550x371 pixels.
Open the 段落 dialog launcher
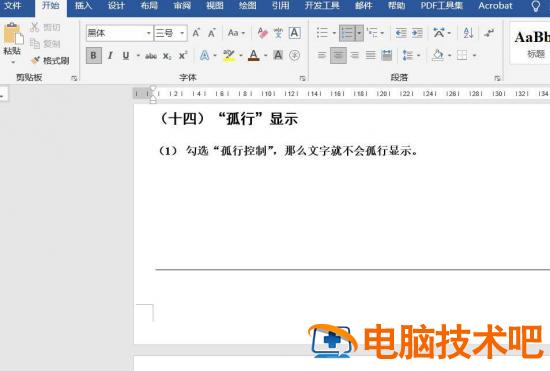pos(497,78)
